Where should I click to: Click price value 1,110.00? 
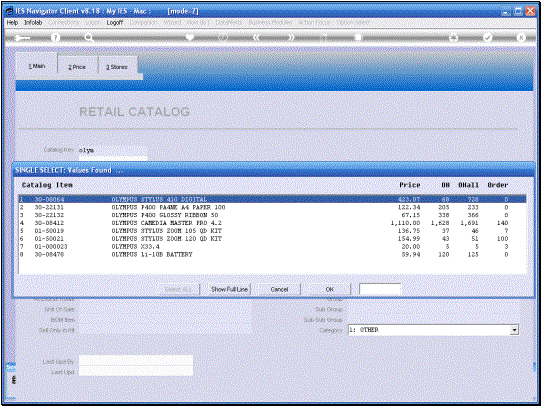[x=405, y=223]
